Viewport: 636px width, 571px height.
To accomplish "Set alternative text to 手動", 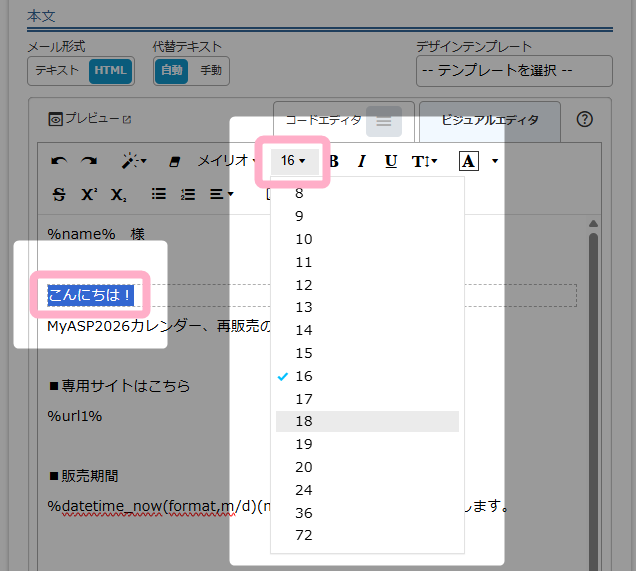I will click(210, 71).
